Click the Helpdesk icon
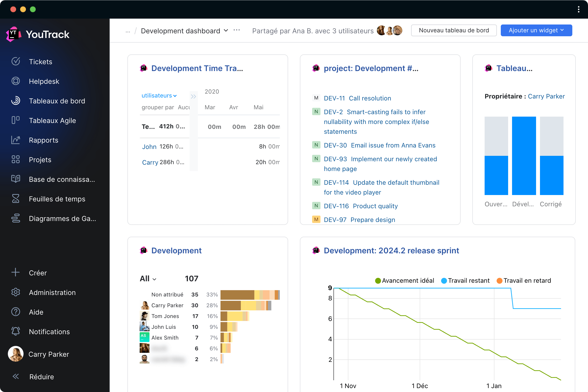The width and height of the screenshot is (588, 392). (15, 81)
